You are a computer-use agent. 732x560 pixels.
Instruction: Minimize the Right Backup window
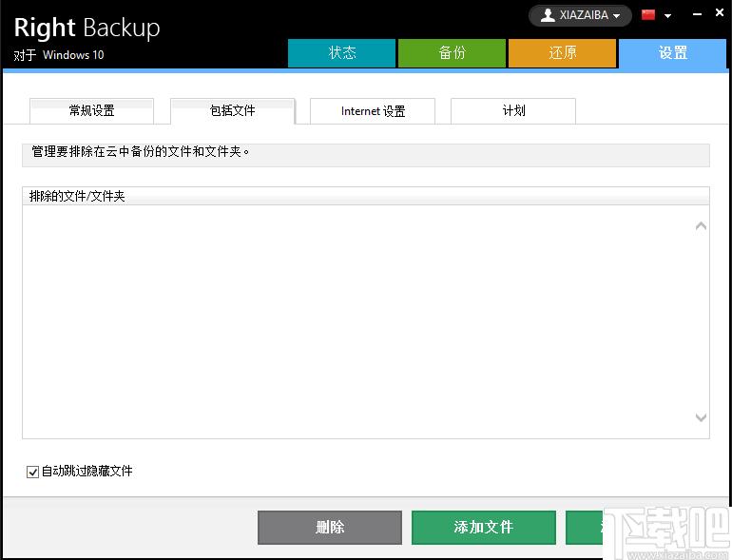coord(697,14)
